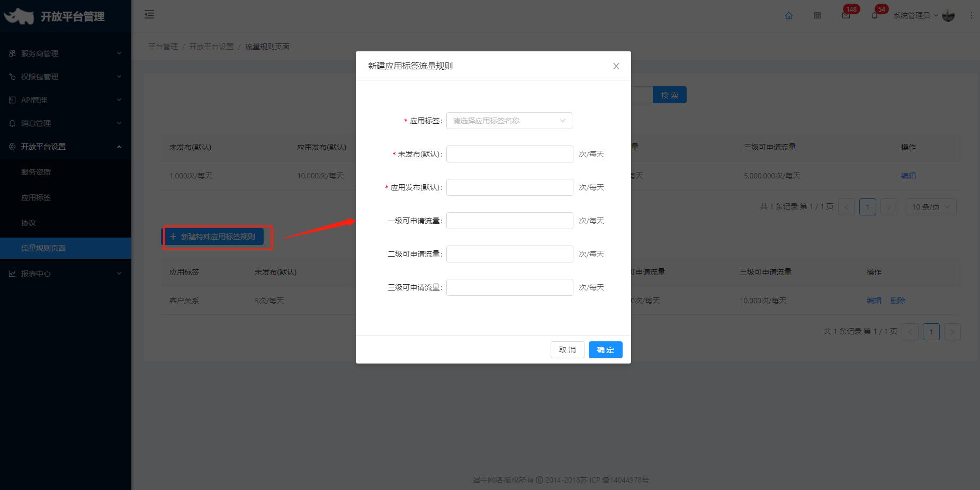Click the 权限包管理 sidebar icon
Image resolution: width=980 pixels, height=490 pixels.
tap(12, 77)
